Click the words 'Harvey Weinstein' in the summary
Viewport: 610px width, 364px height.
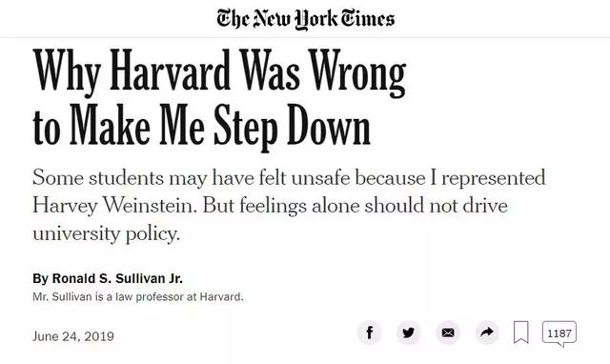pos(112,205)
